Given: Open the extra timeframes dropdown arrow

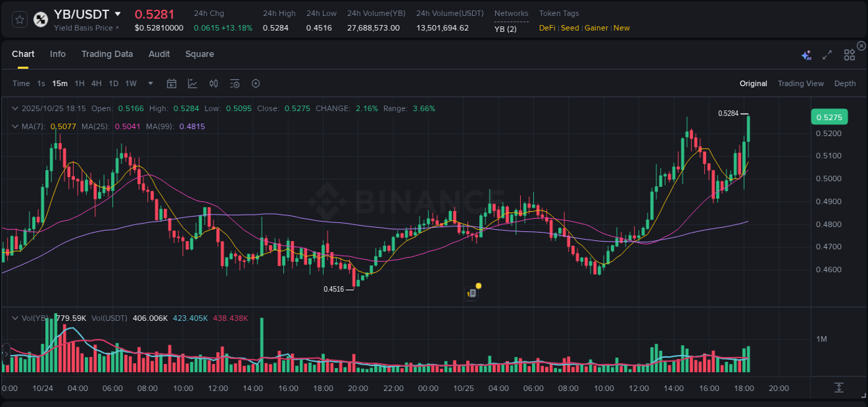Looking at the screenshot, I should pos(150,83).
